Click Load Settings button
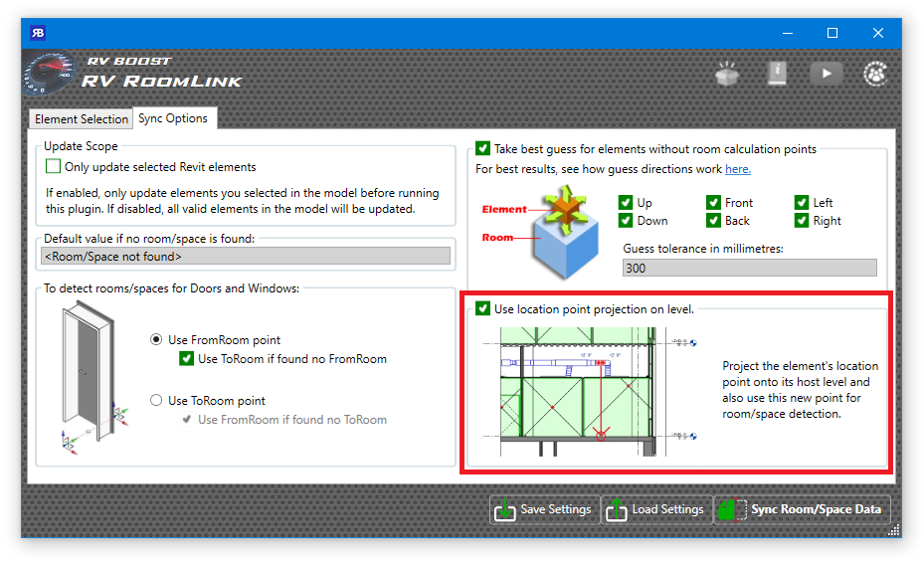The width and height of the screenshot is (924, 566). (655, 509)
